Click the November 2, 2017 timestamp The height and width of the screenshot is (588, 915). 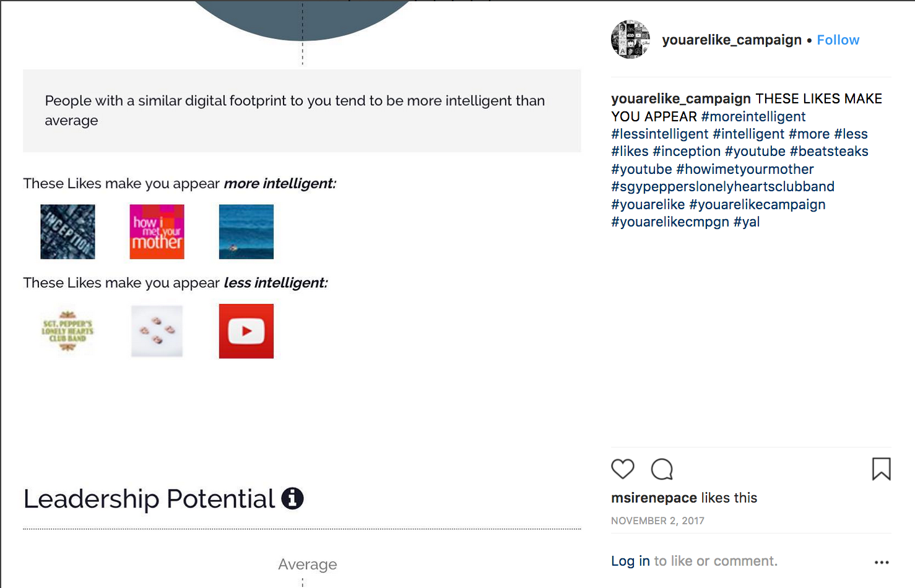pyautogui.click(x=657, y=521)
